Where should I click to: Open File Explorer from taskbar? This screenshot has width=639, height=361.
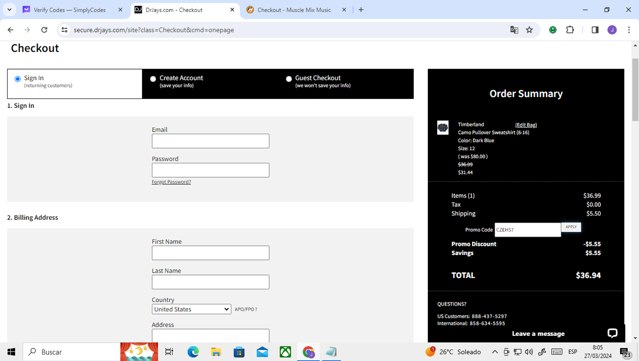(216, 352)
